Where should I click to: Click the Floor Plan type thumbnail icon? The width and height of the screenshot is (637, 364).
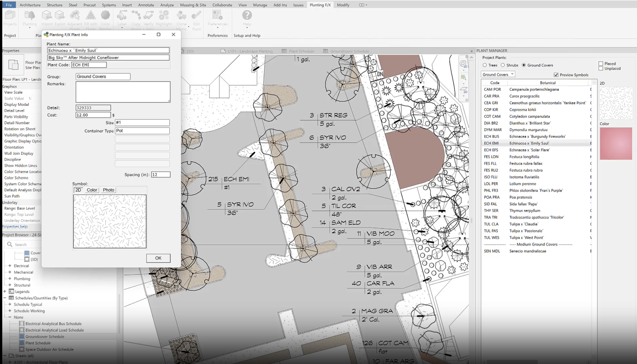point(13,65)
